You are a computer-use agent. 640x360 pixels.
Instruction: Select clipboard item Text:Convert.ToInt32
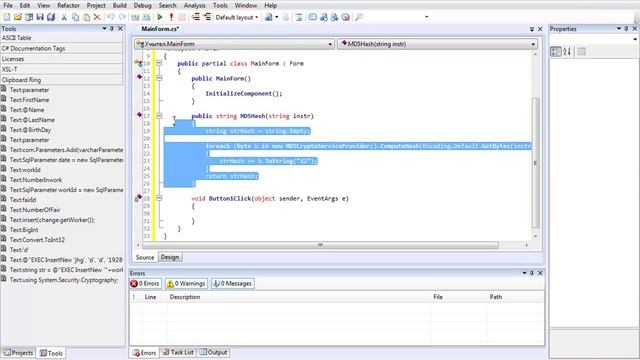click(37, 240)
